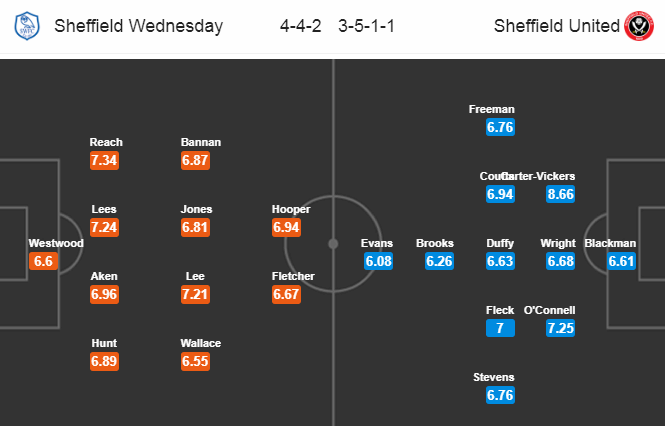Select Hooper's 6.94 rating badge
665x426 pixels.
(286, 227)
